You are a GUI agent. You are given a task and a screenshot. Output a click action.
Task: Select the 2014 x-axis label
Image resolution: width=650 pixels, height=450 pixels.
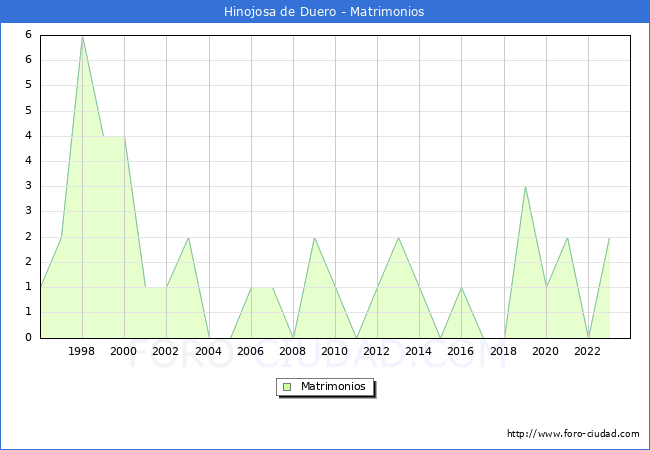click(x=419, y=352)
